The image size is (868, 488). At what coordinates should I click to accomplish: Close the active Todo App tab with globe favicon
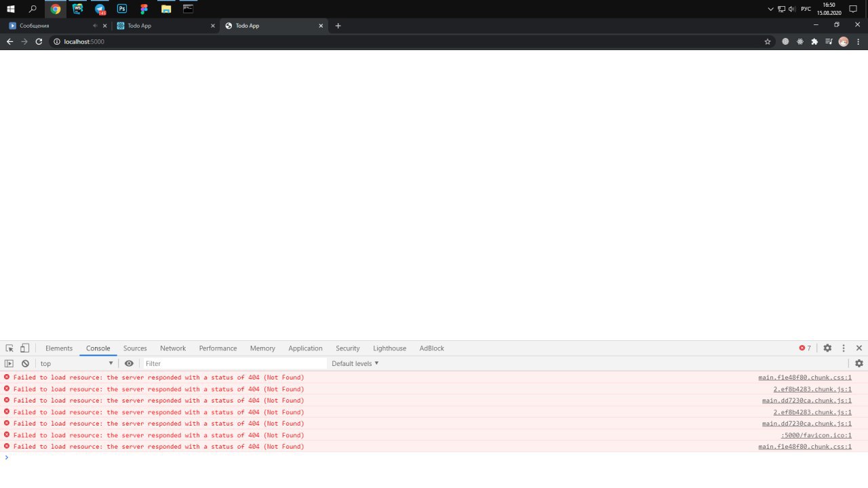[x=321, y=26]
